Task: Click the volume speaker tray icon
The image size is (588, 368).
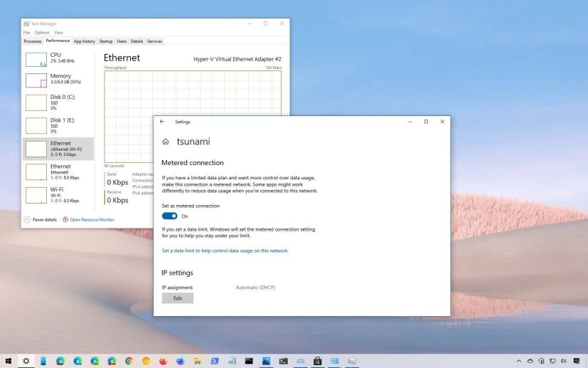Action: (563, 362)
